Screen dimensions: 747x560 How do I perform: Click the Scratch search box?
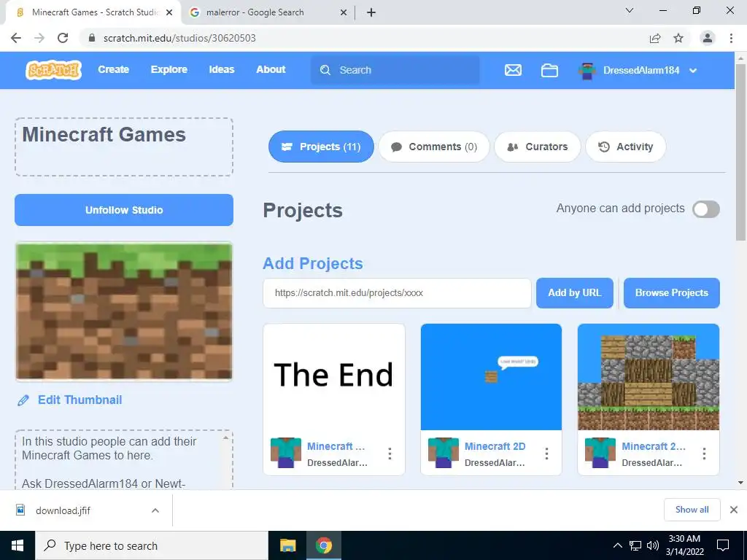pos(395,70)
